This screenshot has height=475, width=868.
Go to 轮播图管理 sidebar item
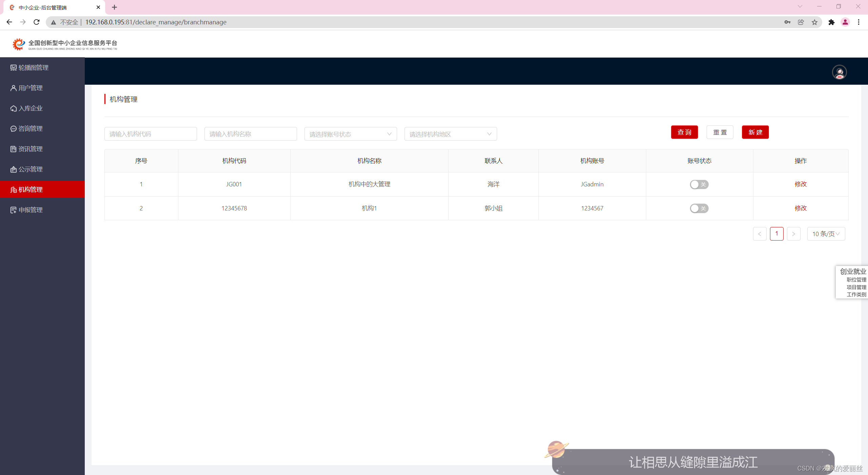(33, 68)
